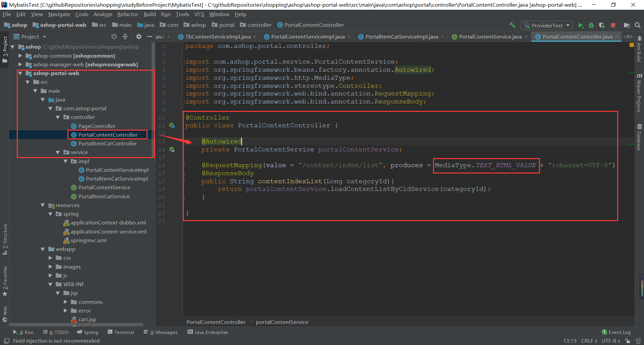
Task: Run with coverage icon
Action: [x=602, y=25]
